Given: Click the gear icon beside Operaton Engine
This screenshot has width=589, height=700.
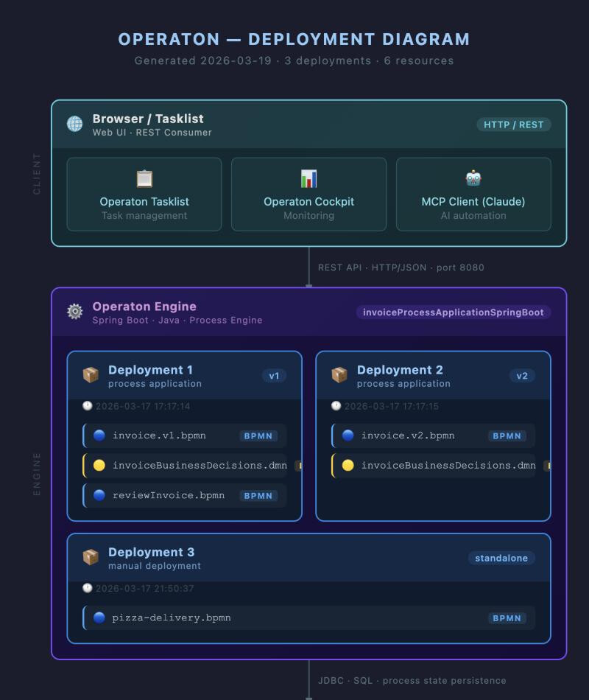Looking at the screenshot, I should 75,312.
